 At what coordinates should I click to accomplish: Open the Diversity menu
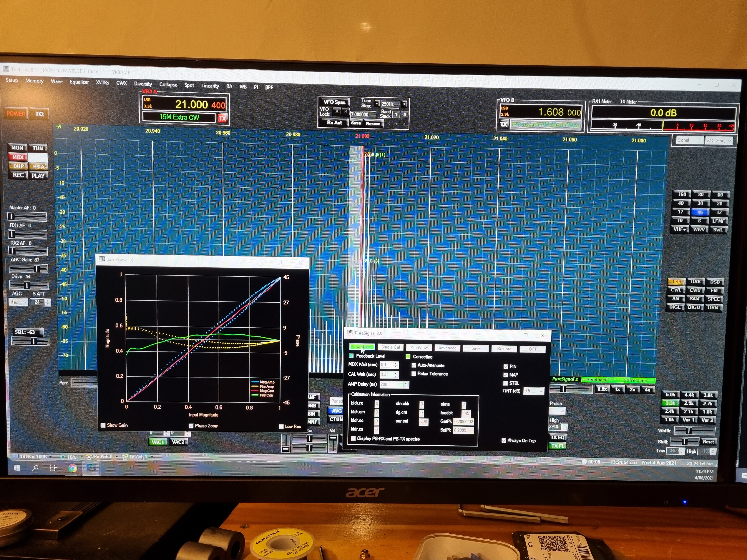click(143, 84)
